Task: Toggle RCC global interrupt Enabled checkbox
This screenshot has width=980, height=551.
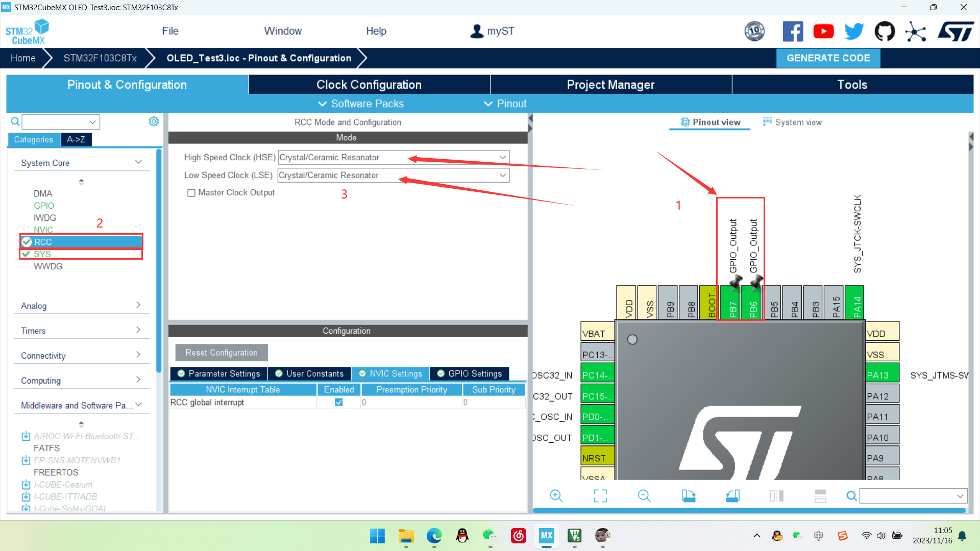Action: coord(338,403)
